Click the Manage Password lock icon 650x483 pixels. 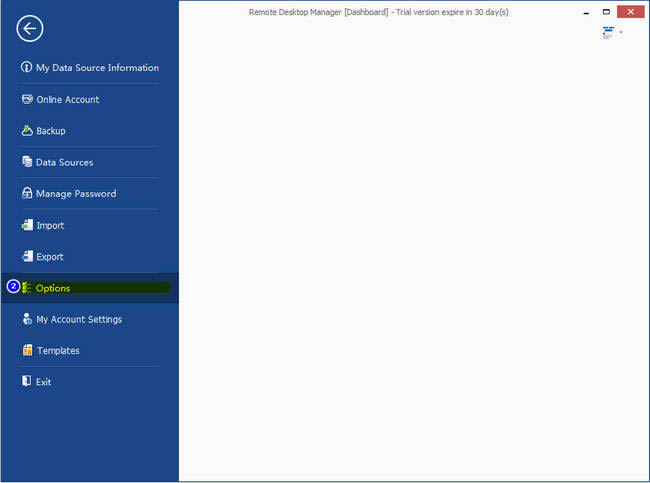coord(27,193)
